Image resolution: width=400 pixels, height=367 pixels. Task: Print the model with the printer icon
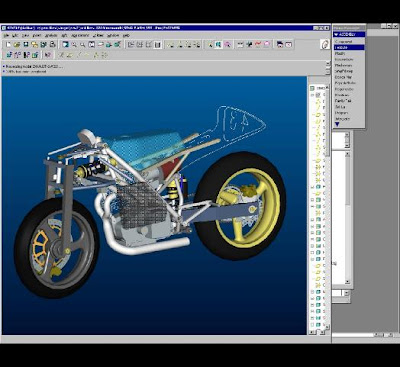click(52, 44)
